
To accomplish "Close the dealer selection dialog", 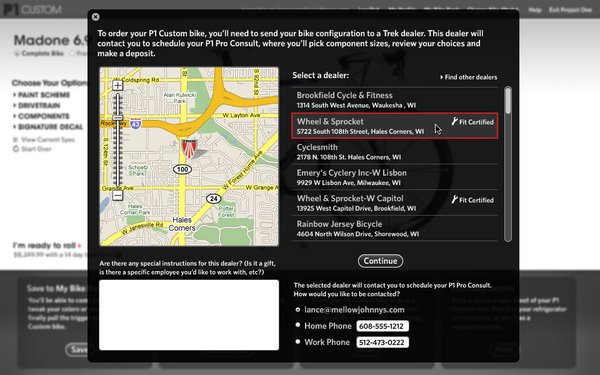I will pyautogui.click(x=96, y=17).
